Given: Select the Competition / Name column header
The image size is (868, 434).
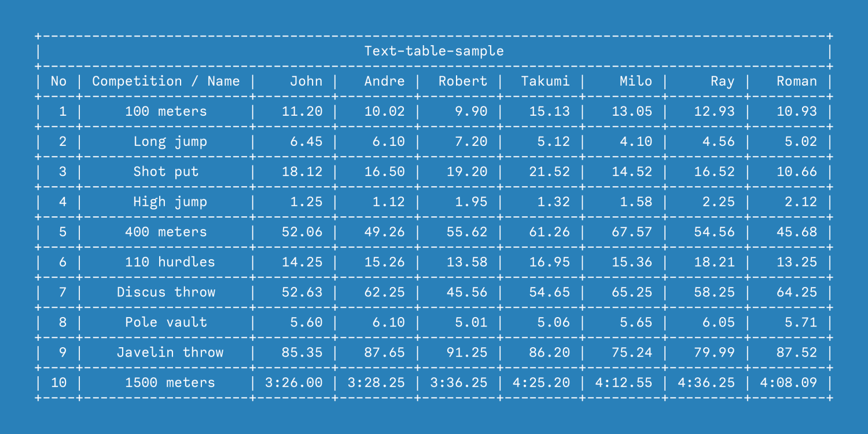Looking at the screenshot, I should (166, 81).
